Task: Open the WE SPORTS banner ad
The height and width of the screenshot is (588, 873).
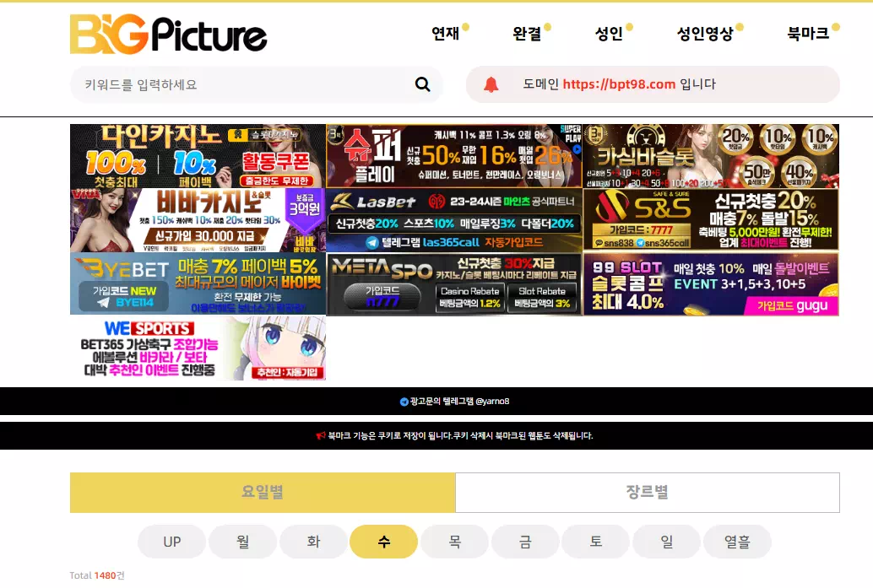Action: point(198,348)
